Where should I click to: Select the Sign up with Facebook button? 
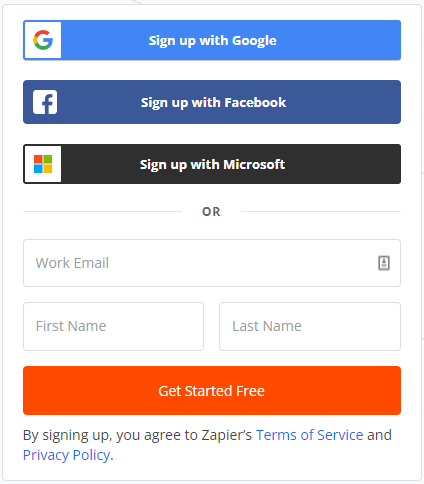(212, 102)
